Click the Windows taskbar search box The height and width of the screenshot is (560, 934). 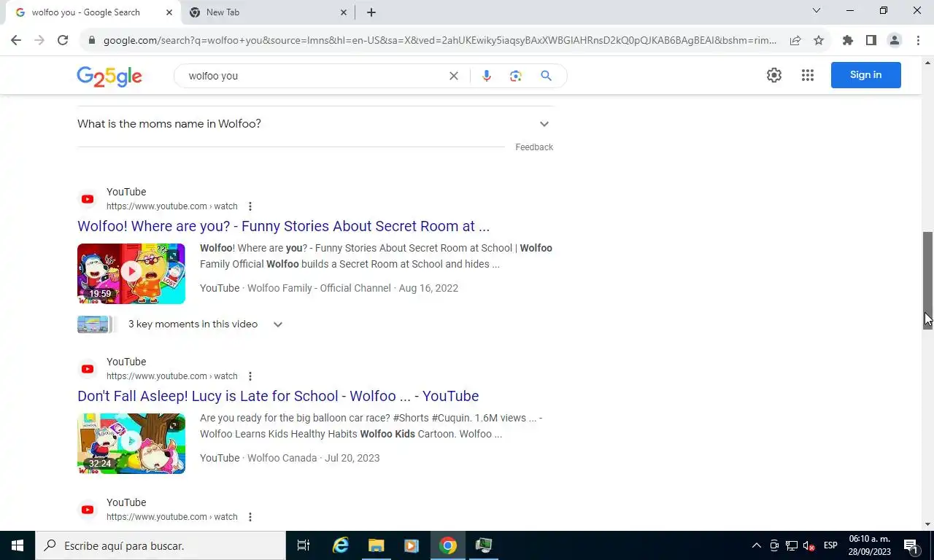pos(161,545)
